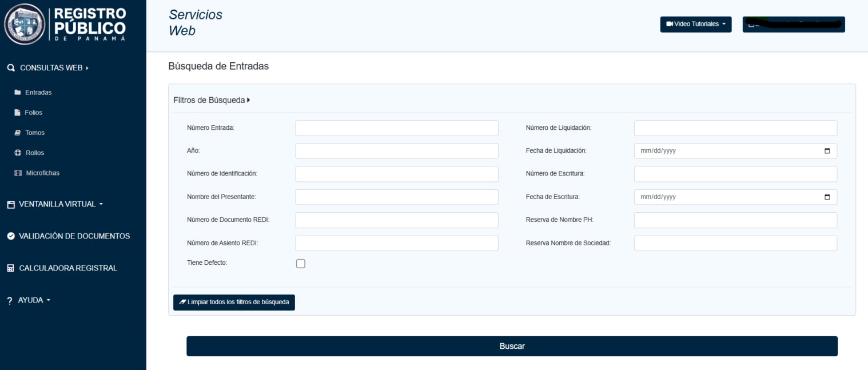Focus the Año input field
Screen dimensions: 868x370
tap(397, 151)
